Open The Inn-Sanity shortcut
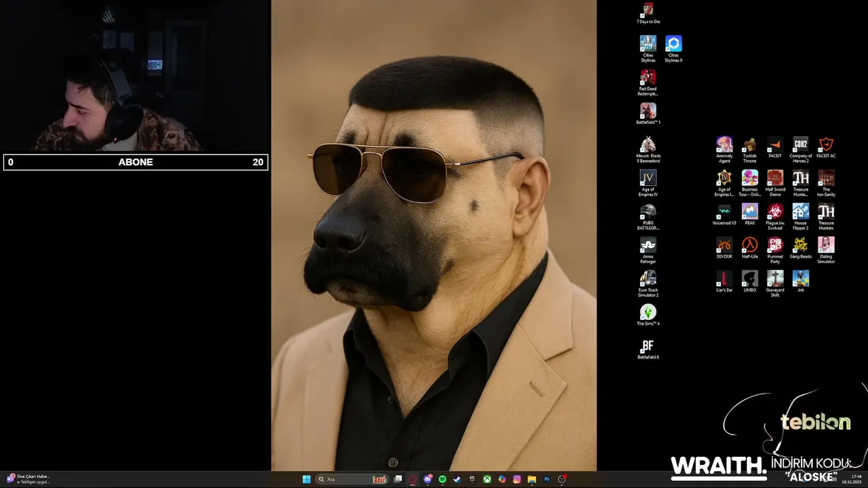The height and width of the screenshot is (488, 868). 826,183
